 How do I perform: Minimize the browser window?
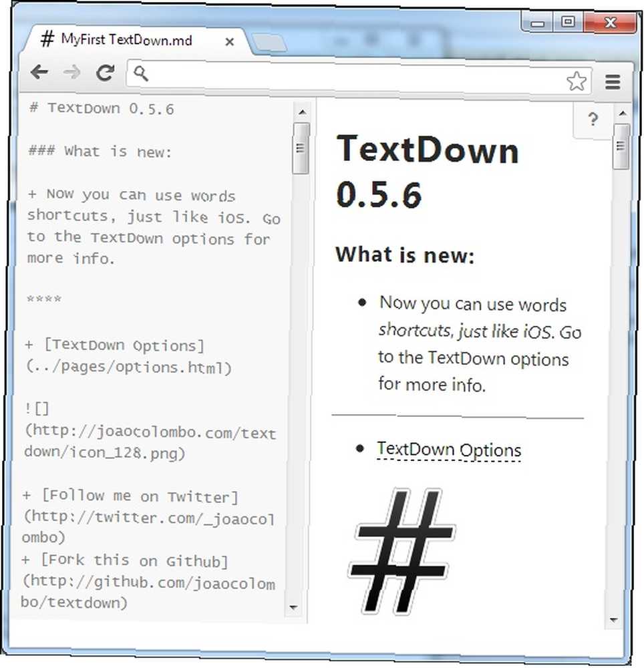click(x=538, y=23)
